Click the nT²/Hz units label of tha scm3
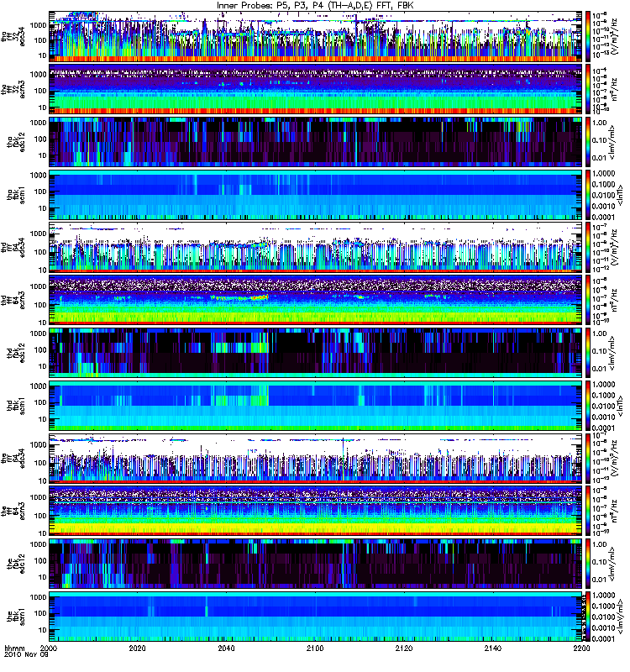 point(615,89)
